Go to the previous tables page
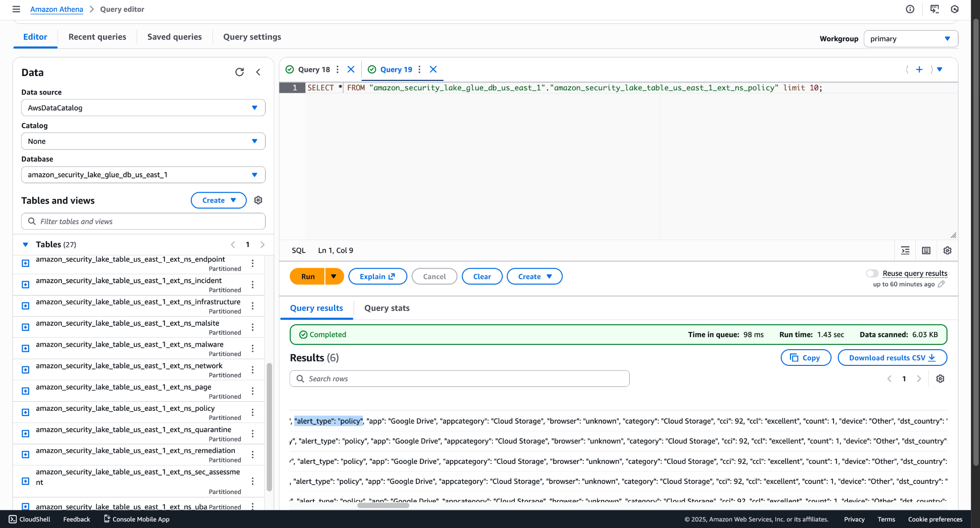This screenshot has width=980, height=528. [233, 244]
